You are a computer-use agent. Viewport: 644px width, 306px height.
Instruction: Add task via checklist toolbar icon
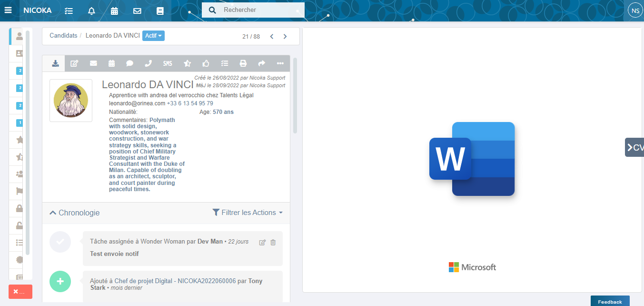pyautogui.click(x=225, y=63)
